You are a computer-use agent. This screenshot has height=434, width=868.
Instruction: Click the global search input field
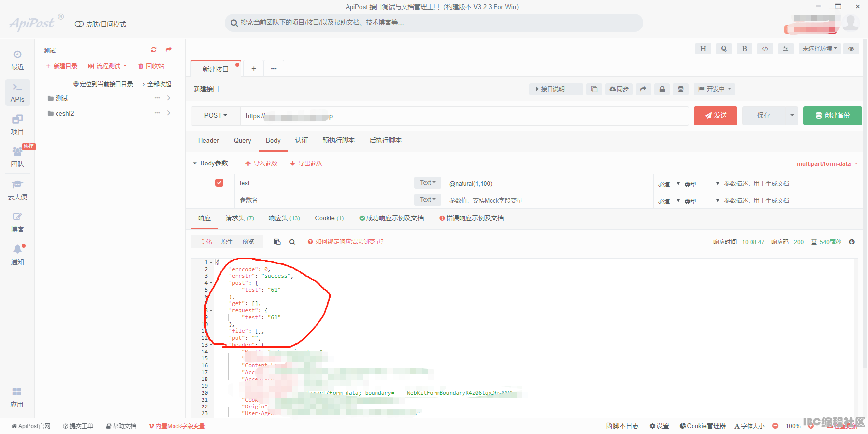click(x=434, y=23)
